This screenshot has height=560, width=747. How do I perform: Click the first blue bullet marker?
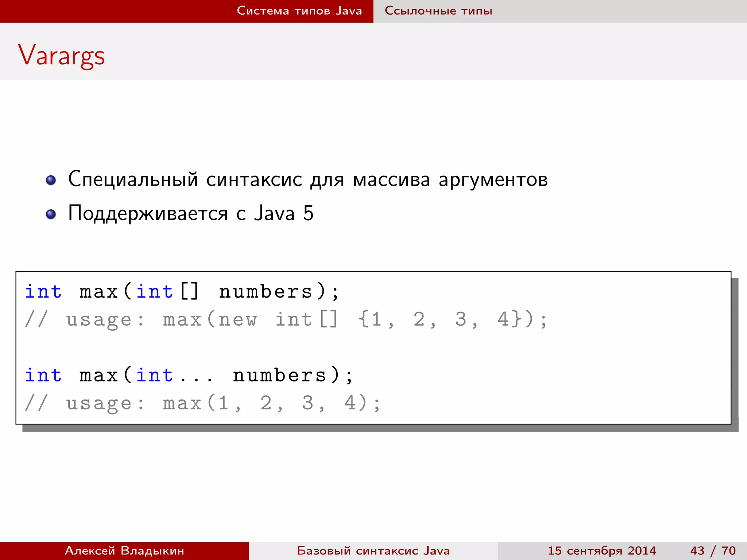51,180
